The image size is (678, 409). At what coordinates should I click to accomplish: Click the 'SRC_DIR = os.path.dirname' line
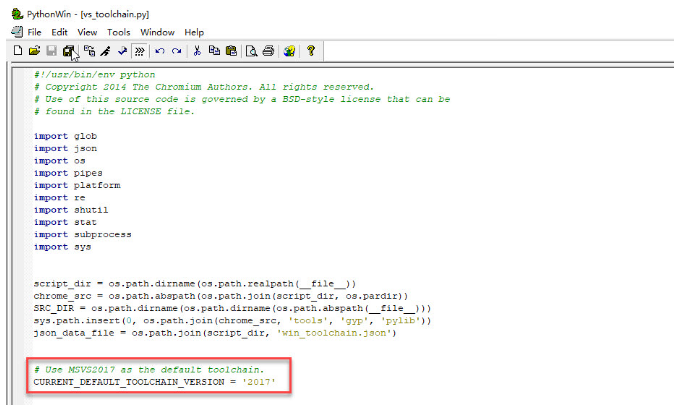pos(232,308)
